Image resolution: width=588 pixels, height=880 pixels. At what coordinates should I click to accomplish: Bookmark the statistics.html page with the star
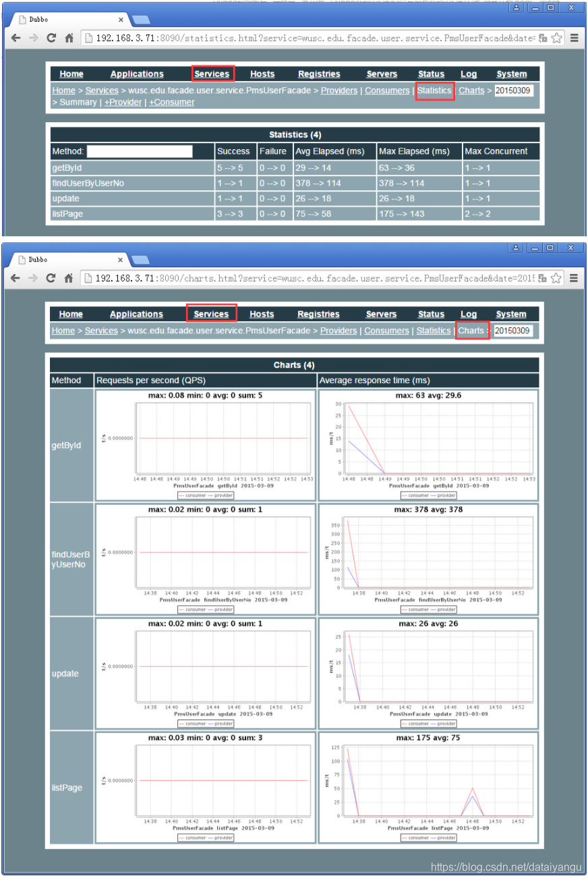(x=556, y=38)
